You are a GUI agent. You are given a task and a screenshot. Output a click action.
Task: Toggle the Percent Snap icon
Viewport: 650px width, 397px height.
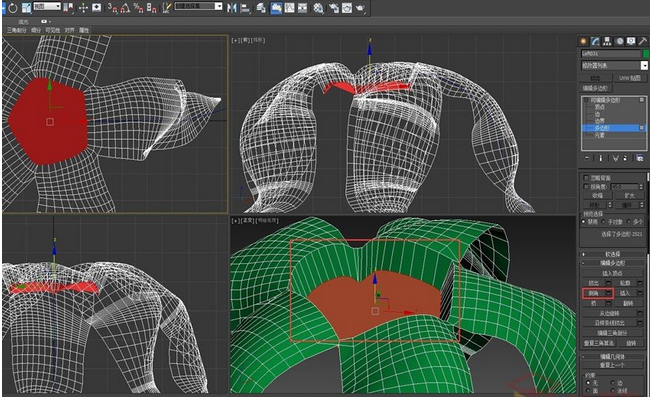[138, 7]
